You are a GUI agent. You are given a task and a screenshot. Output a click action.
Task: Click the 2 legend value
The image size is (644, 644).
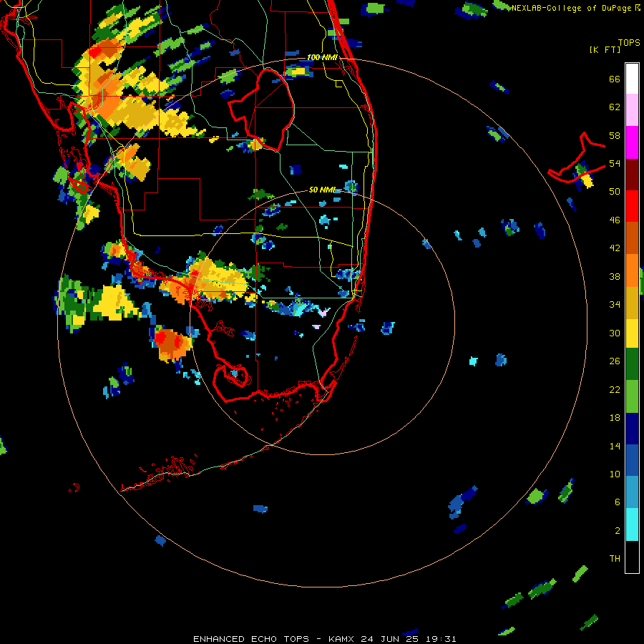[x=618, y=531]
